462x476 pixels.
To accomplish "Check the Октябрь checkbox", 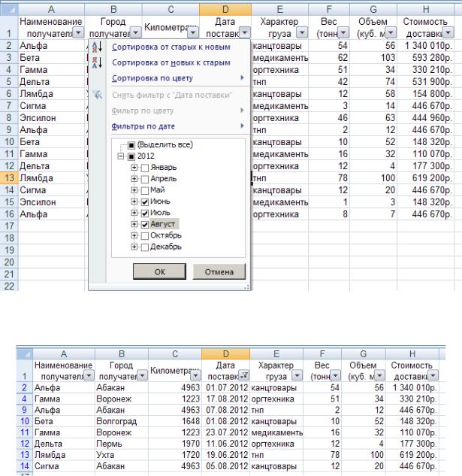I will (145, 236).
